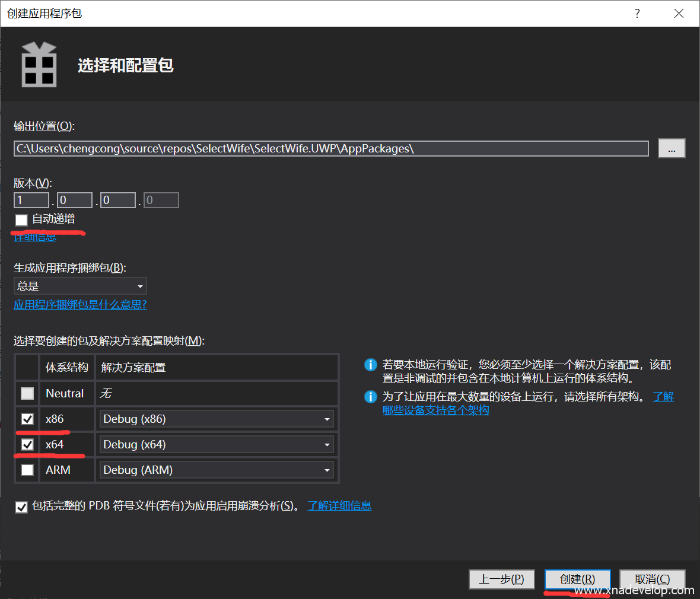The height and width of the screenshot is (599, 700).
Task: Go back with the 上一步 button
Action: coord(501,579)
